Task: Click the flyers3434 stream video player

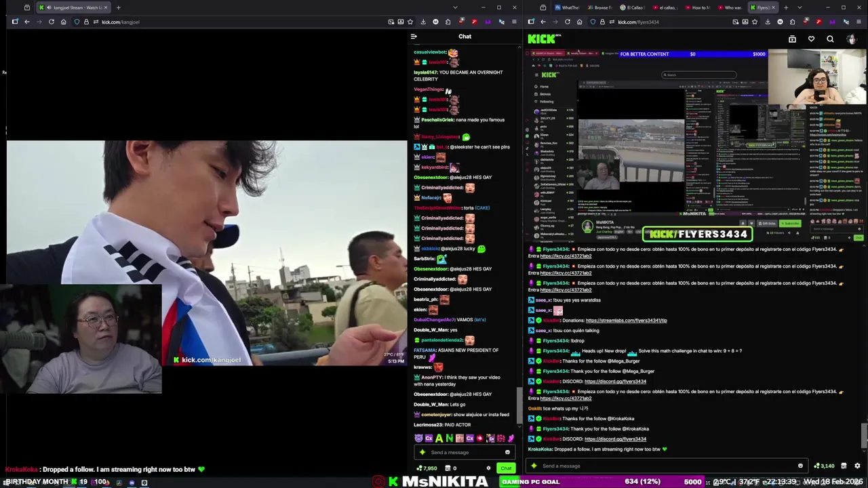Action: (695, 146)
